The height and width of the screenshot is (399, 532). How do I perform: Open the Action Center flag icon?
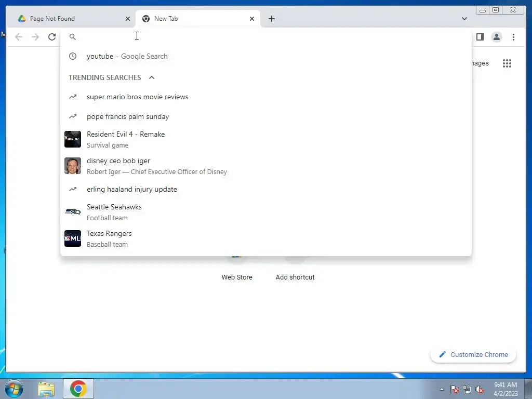[x=455, y=389]
